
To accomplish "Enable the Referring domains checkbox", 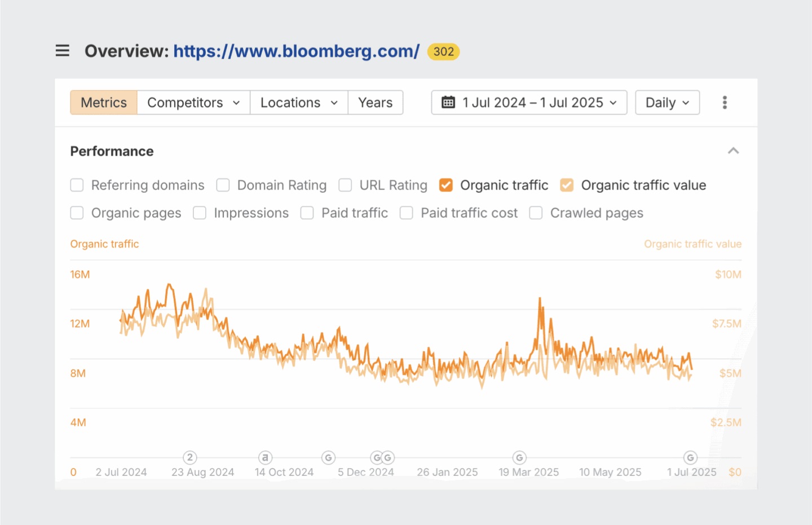I will 77,185.
